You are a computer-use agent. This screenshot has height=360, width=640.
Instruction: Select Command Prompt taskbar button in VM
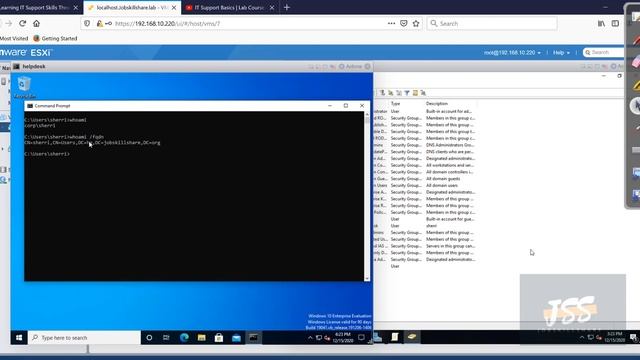point(253,338)
